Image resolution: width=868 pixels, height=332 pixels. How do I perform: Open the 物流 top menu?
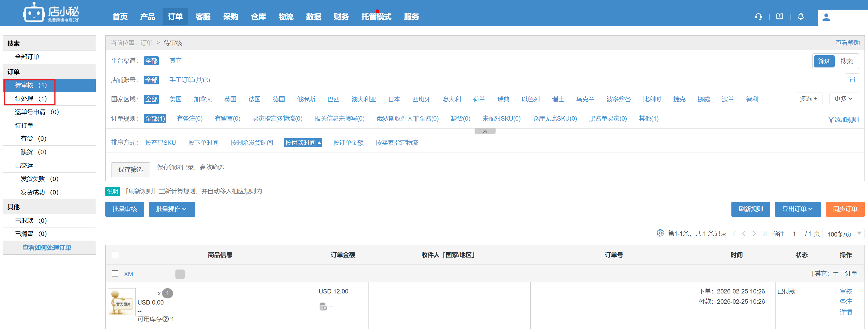(286, 17)
